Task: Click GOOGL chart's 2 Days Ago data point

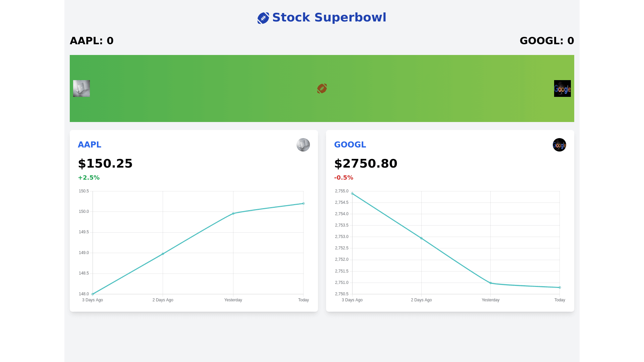Action: pos(421,238)
